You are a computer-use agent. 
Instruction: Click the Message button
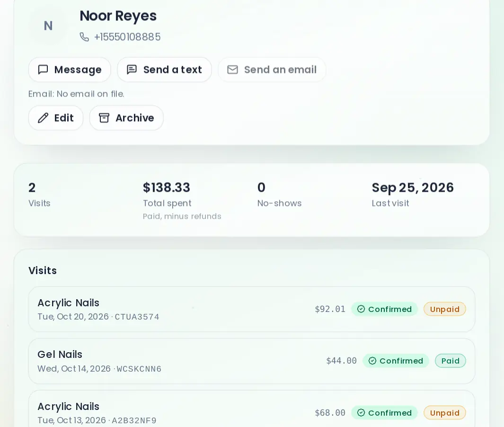70,70
